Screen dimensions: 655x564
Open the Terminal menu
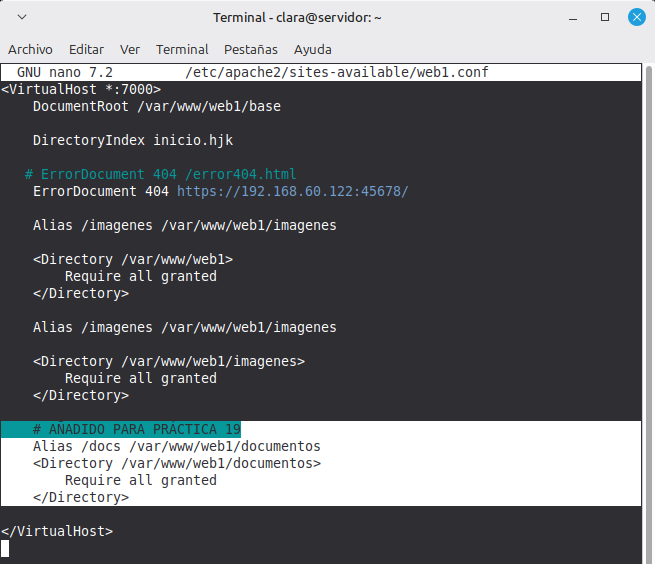coord(182,49)
